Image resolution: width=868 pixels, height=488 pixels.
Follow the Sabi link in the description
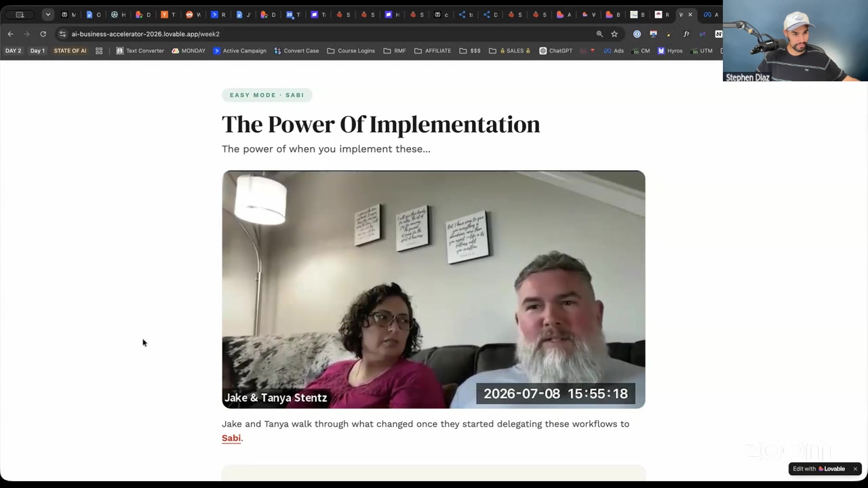pyautogui.click(x=231, y=438)
